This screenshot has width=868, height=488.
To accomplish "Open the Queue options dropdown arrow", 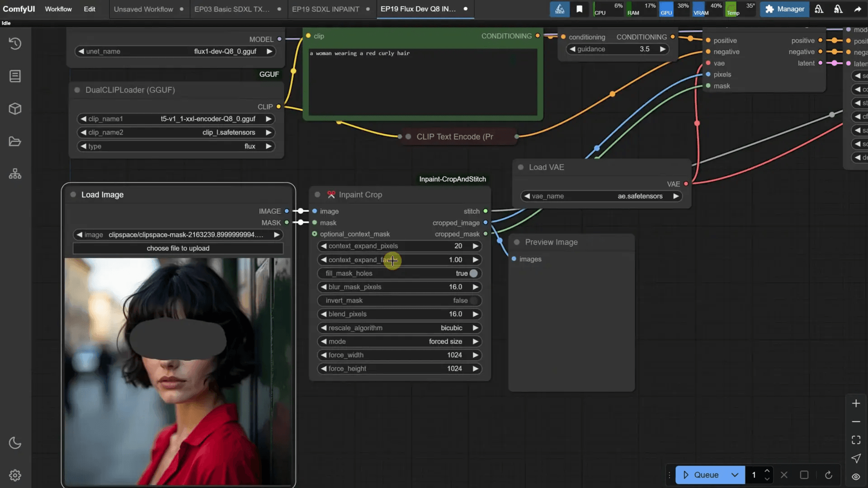I will tap(735, 475).
